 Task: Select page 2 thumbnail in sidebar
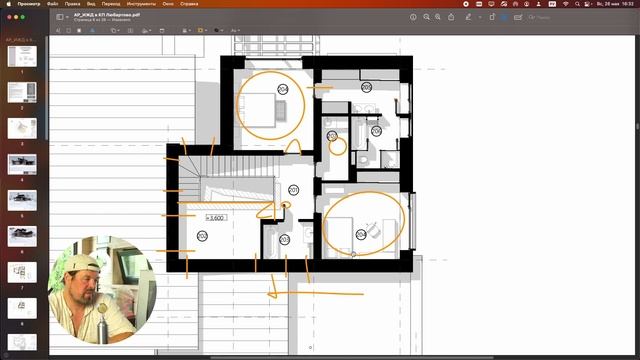pos(22,92)
